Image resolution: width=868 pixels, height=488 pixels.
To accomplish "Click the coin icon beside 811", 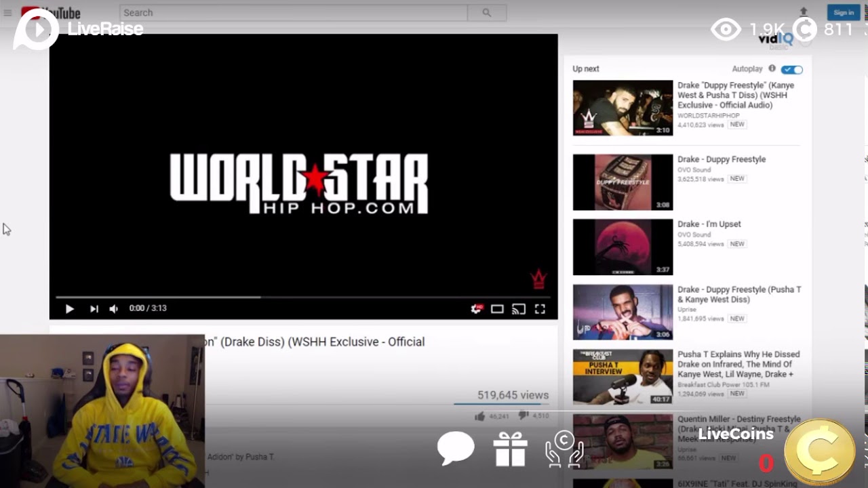I will click(x=805, y=29).
